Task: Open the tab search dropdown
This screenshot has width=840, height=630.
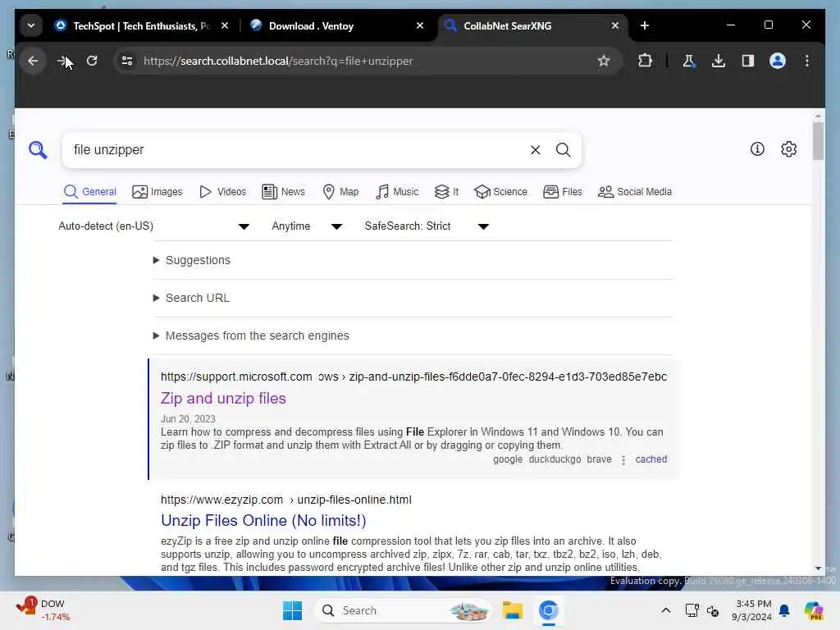Action: pyautogui.click(x=31, y=25)
